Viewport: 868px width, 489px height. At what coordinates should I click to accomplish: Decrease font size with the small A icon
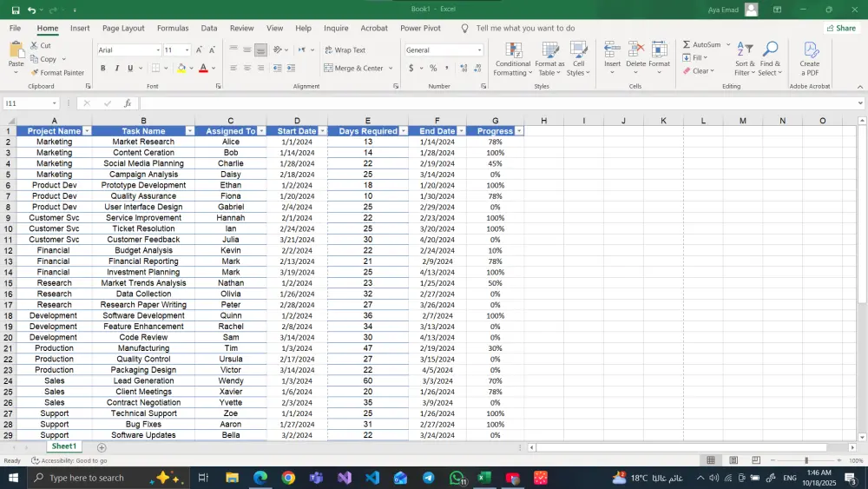[x=214, y=50]
